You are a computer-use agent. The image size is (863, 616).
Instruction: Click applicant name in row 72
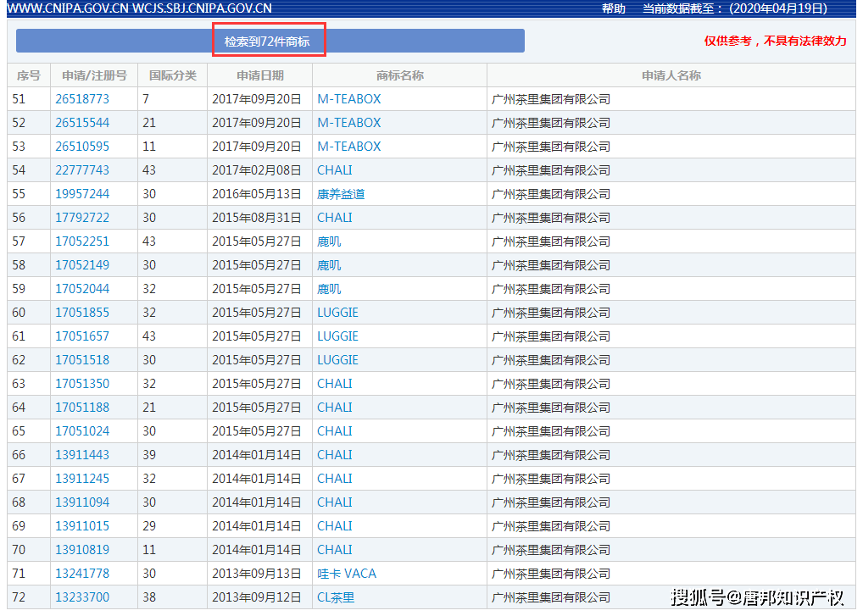(551, 597)
